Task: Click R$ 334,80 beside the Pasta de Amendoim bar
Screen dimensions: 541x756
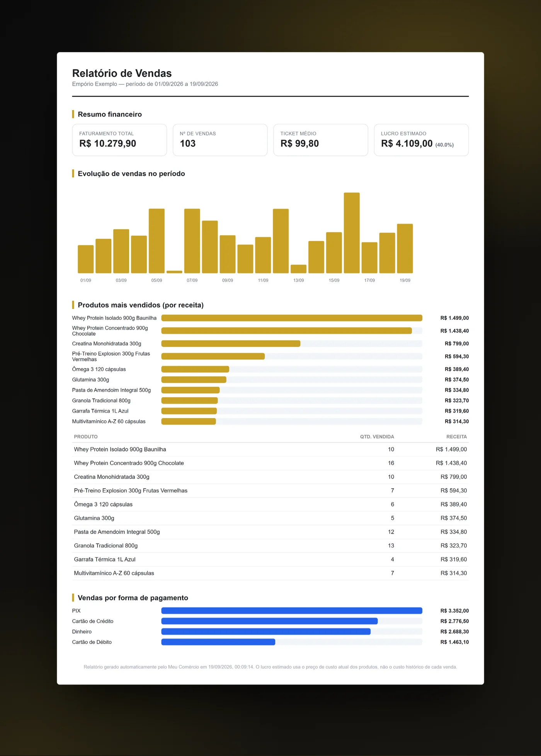Action: 457,390
